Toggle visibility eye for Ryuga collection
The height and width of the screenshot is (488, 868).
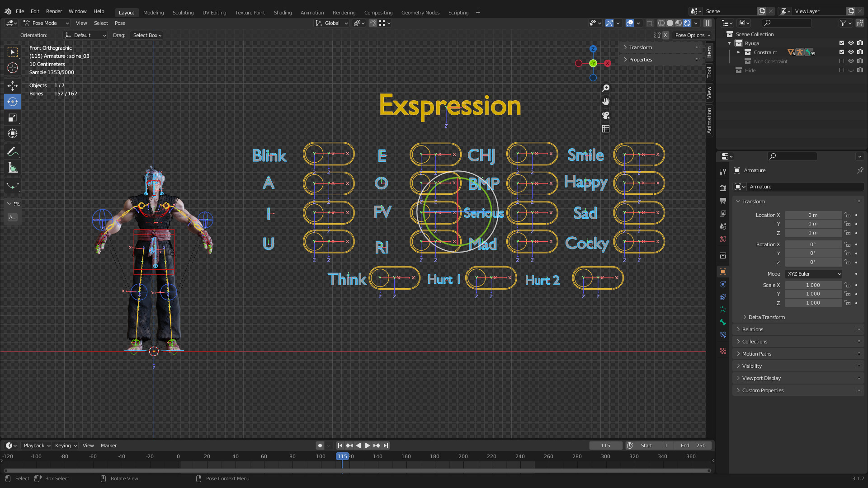(x=851, y=43)
